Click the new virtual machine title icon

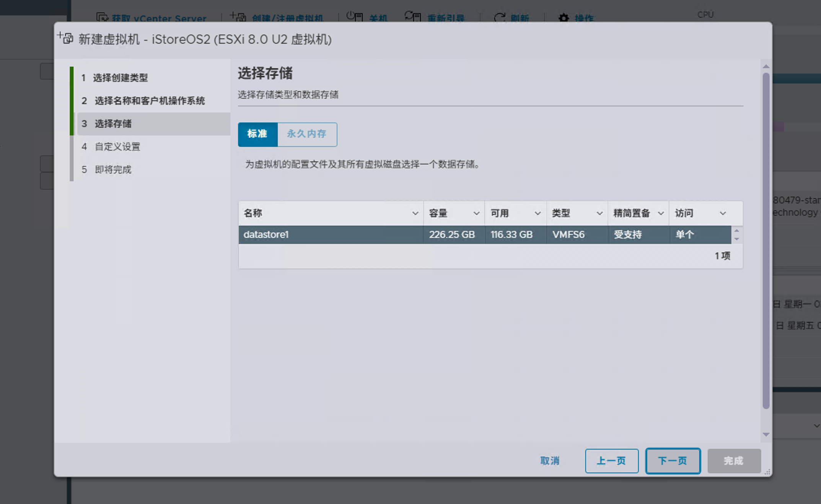(x=65, y=38)
